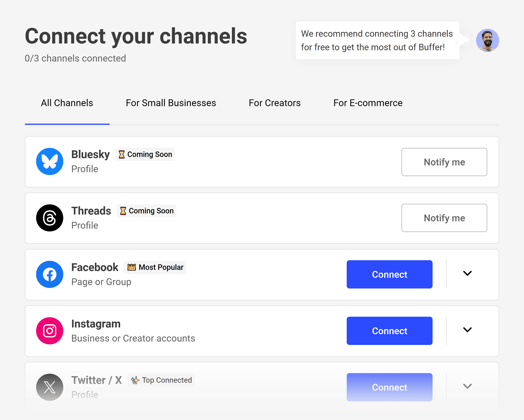This screenshot has height=420, width=524.
Task: Expand Twitter / X connect options chevron
Action: (467, 386)
